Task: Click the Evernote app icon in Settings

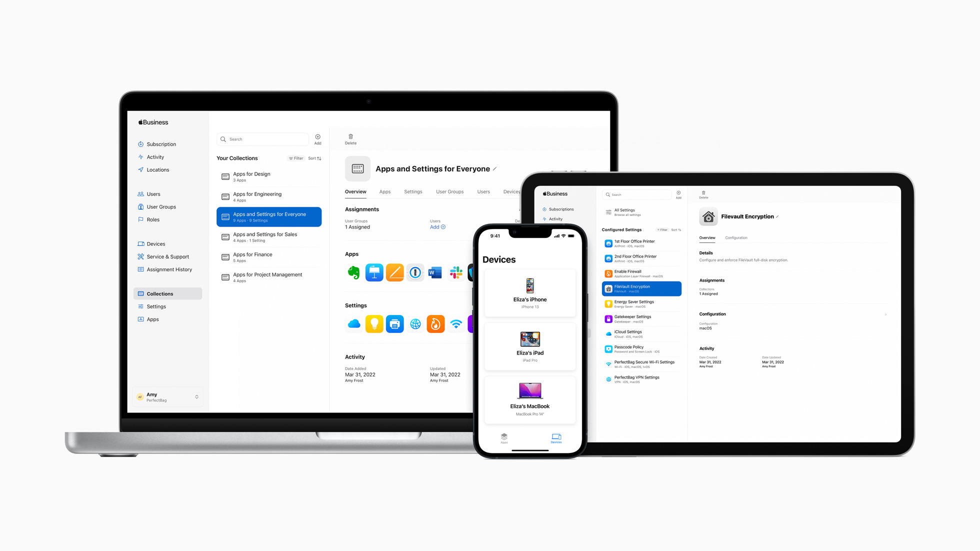Action: [352, 272]
